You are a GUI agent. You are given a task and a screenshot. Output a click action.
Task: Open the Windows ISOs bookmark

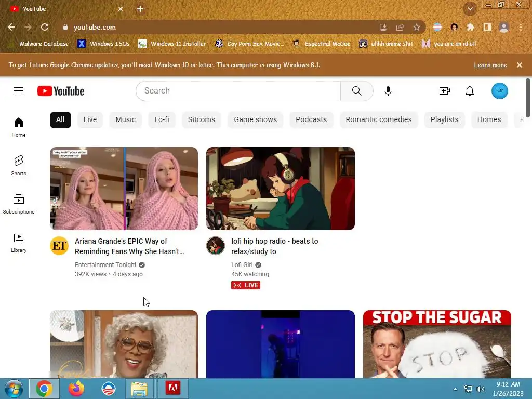(104, 44)
